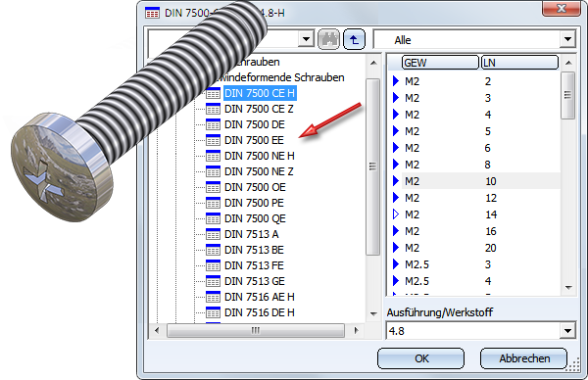Click size table scrollbar up arrow
The height and width of the screenshot is (380, 588).
pyautogui.click(x=568, y=63)
